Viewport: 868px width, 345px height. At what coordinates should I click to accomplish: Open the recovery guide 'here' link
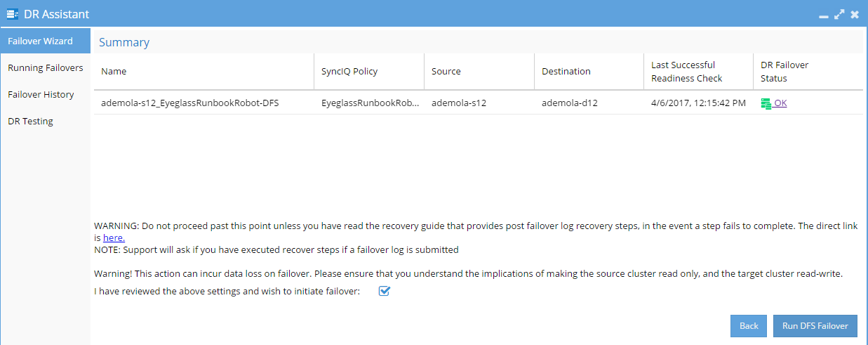[114, 238]
